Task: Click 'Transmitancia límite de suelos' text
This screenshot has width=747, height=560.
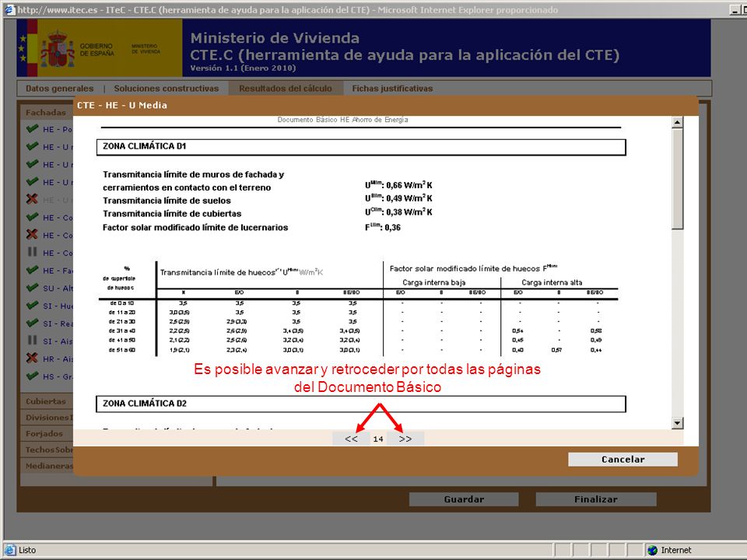Action: [167, 201]
